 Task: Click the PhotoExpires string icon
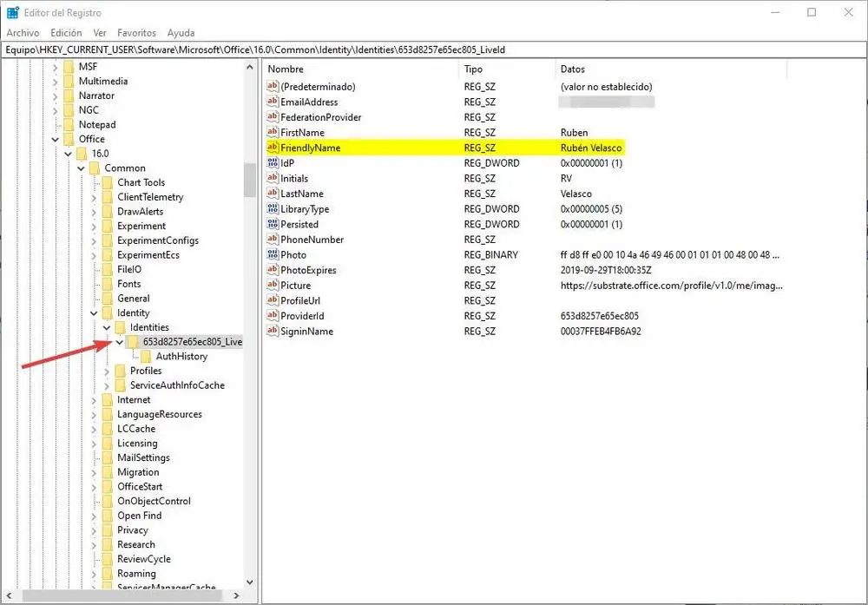pos(273,270)
